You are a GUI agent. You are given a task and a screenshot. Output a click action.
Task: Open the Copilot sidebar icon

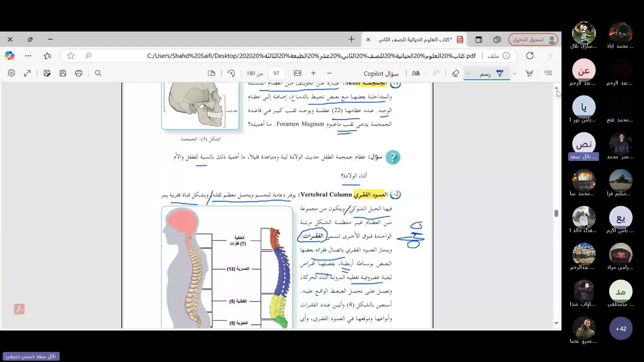tap(10, 56)
